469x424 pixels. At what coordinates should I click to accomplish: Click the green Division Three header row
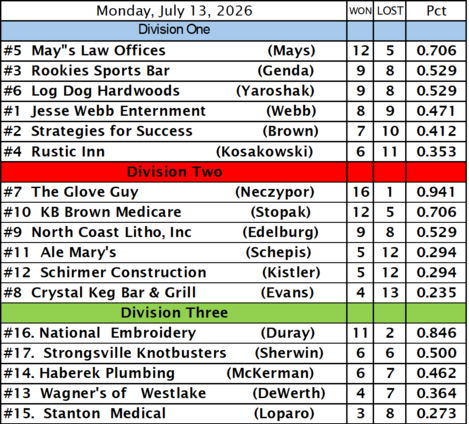click(x=233, y=313)
